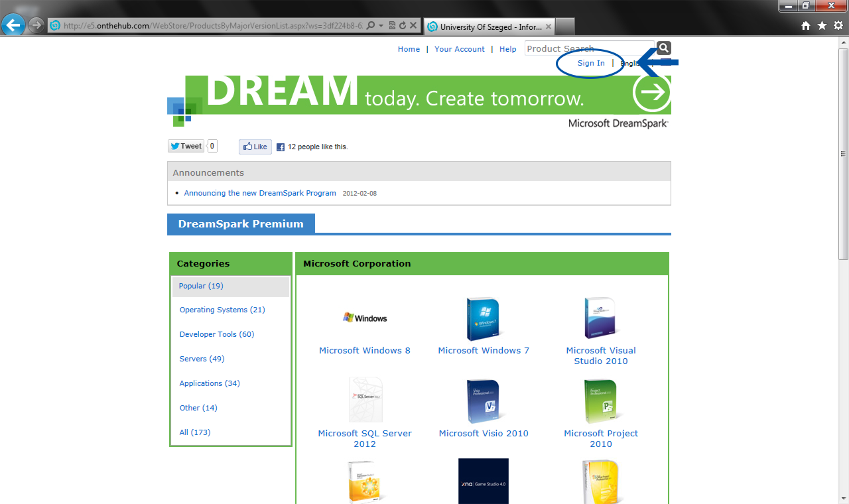Open the Microsoft Project 2010 link
Viewport: 849px width, 504px height.
click(x=601, y=439)
